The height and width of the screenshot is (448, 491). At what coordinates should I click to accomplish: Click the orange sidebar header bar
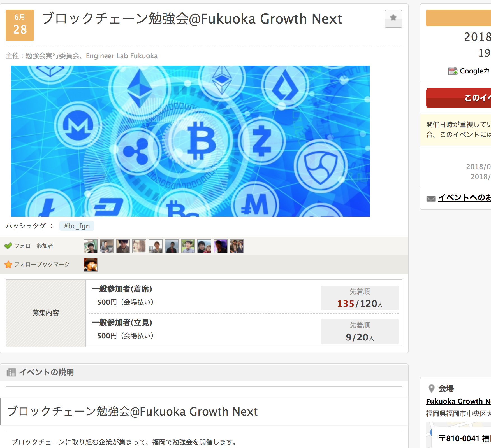pos(458,18)
